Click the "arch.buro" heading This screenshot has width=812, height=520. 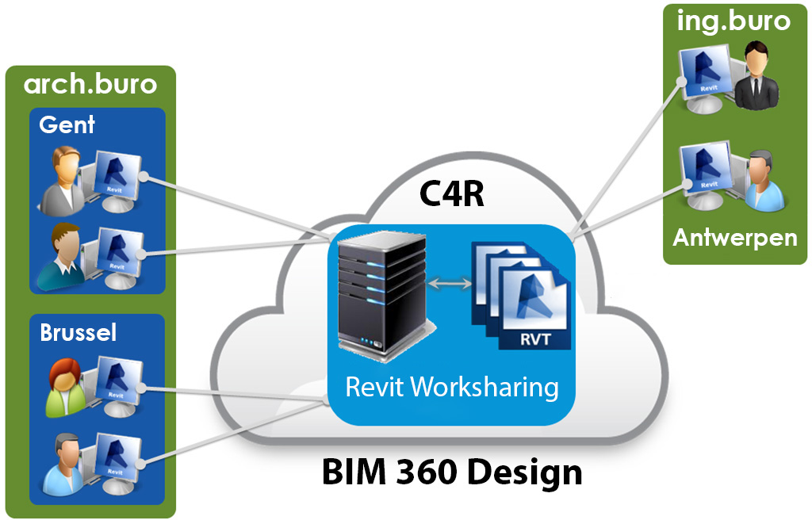(x=90, y=84)
